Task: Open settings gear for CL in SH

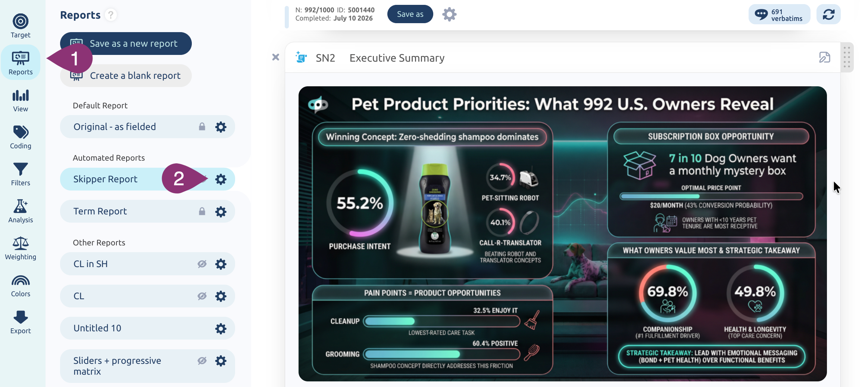Action: click(x=221, y=264)
